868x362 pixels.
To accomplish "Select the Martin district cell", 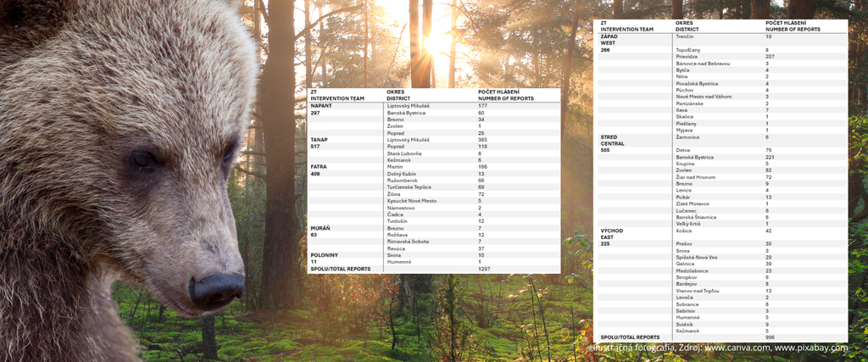I will 395,167.
